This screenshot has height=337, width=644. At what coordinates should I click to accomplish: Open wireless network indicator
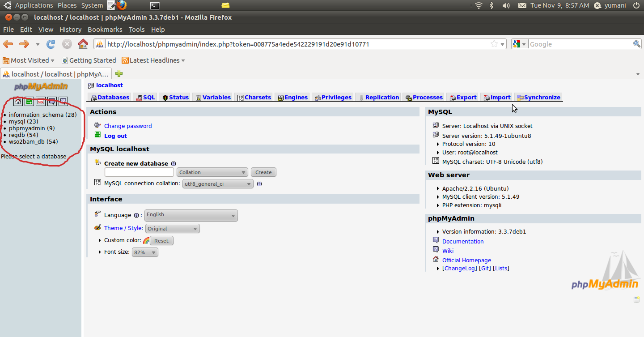coord(479,5)
